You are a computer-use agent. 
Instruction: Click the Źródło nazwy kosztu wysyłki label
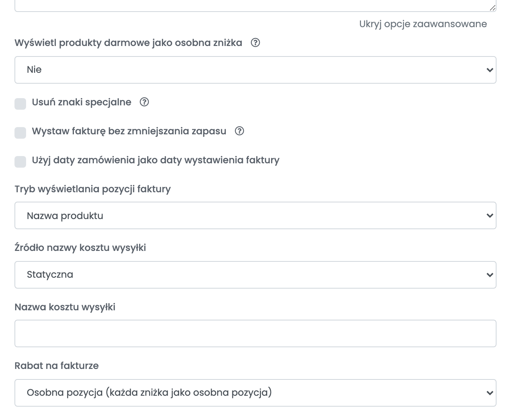tap(80, 248)
